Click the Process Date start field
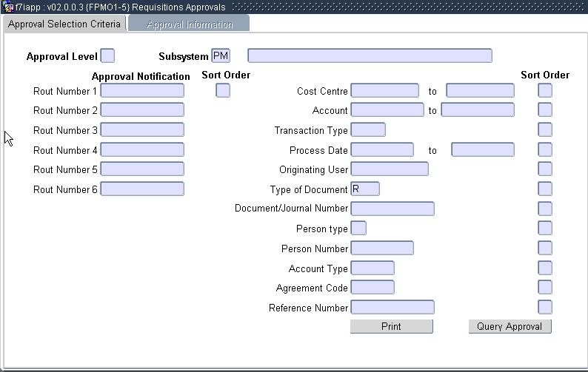This screenshot has height=372, width=588. (382, 150)
